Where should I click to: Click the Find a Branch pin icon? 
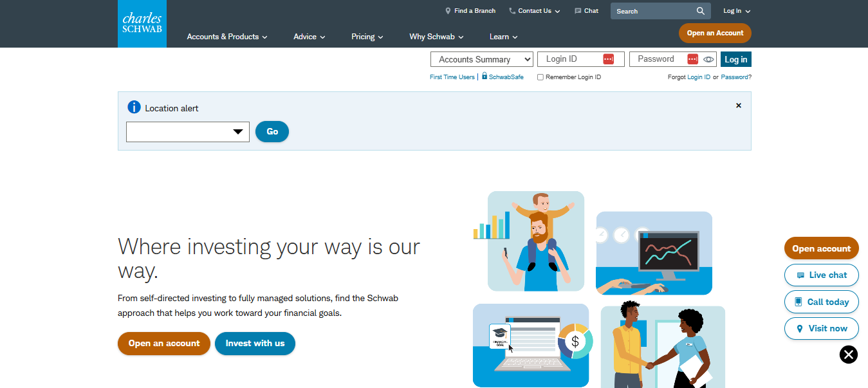[448, 11]
